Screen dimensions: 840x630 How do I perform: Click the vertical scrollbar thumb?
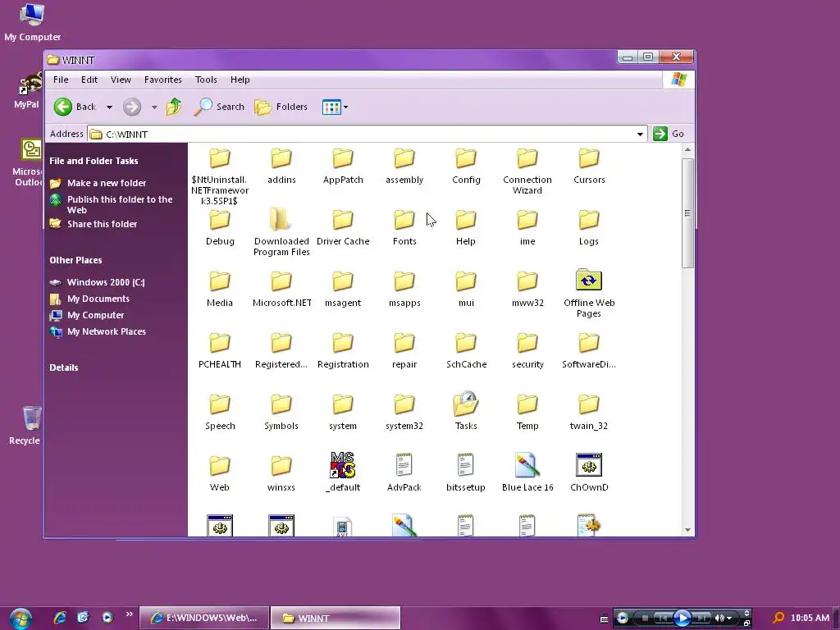(688, 212)
